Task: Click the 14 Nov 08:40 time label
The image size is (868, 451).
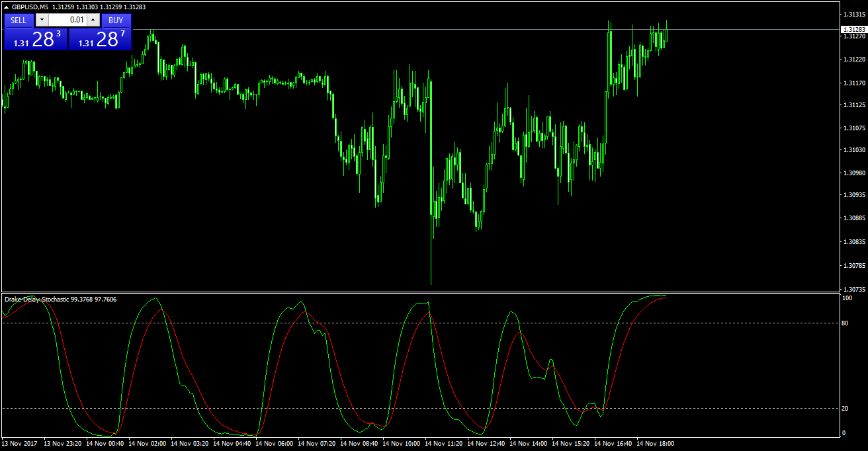Action: (359, 444)
